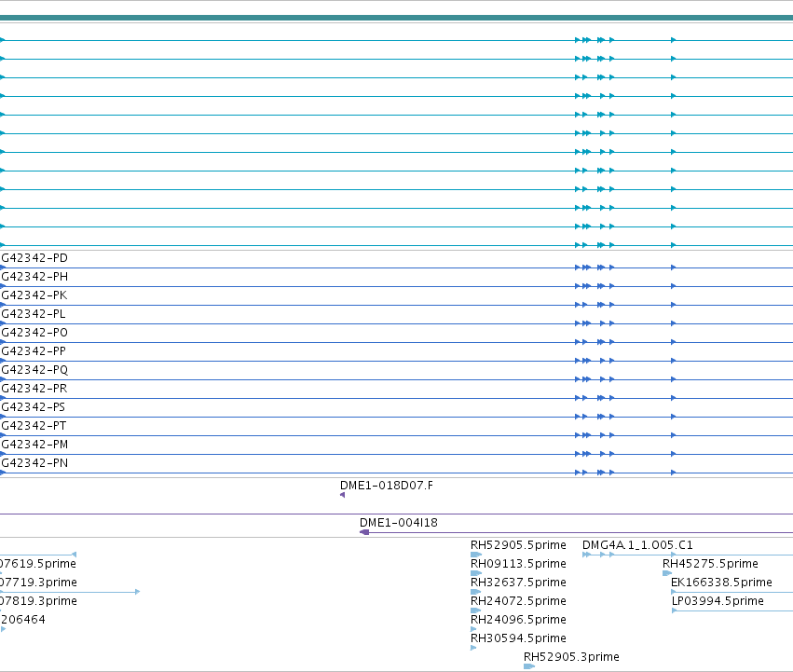Select the G42342-PR transcript label
Screen dimensions: 793x672
coord(34,389)
